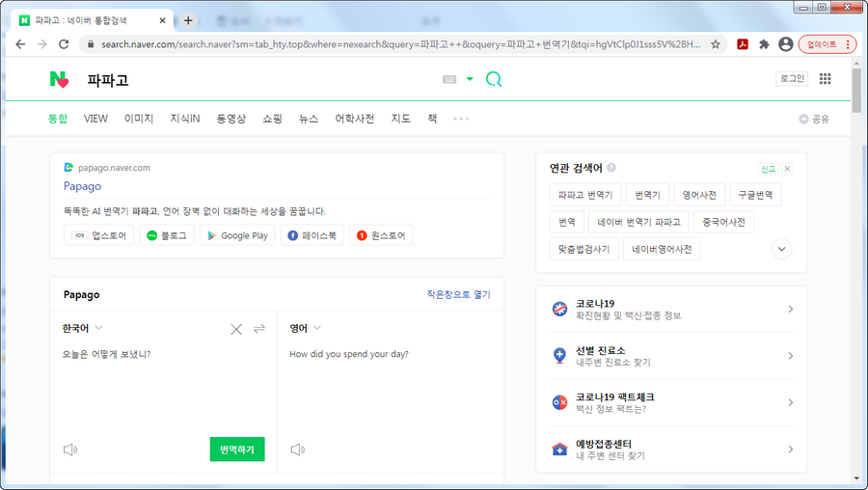Click the 신고 report button
This screenshot has height=490, width=868.
pyautogui.click(x=768, y=169)
